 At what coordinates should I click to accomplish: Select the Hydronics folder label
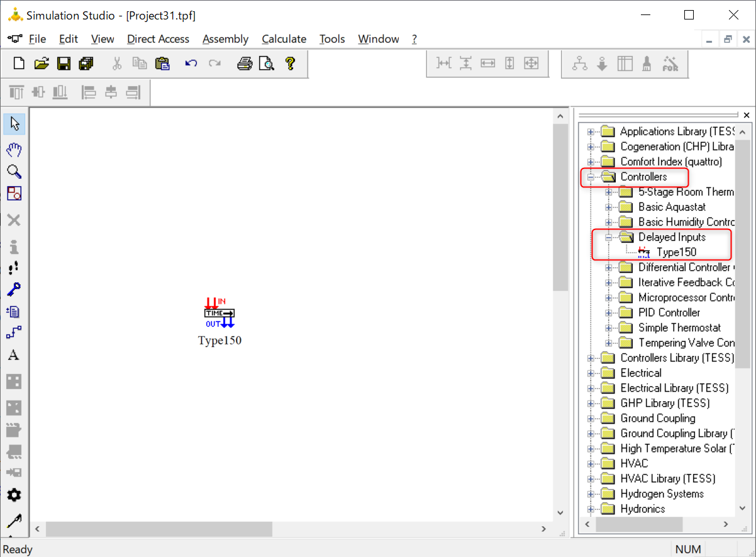(643, 509)
